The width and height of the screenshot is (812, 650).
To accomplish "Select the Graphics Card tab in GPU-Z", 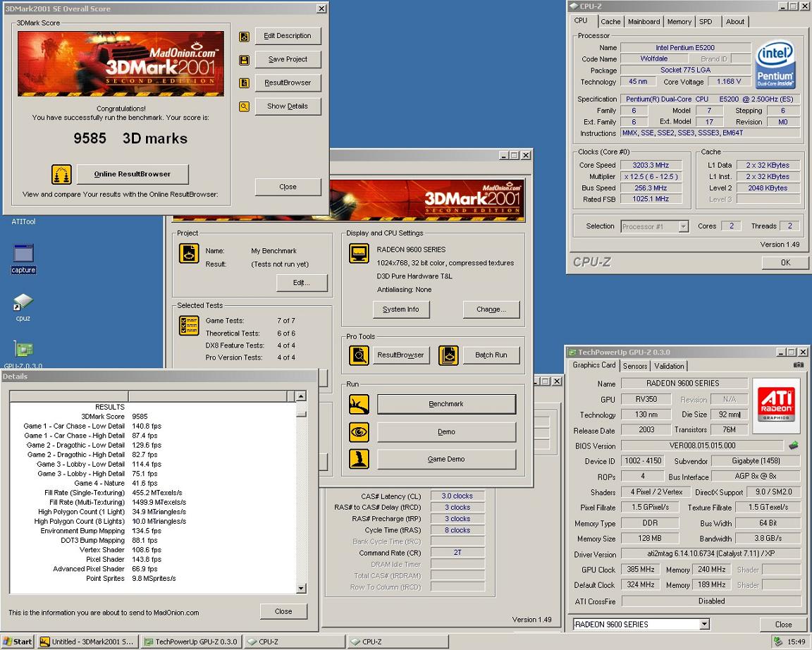I will click(594, 365).
